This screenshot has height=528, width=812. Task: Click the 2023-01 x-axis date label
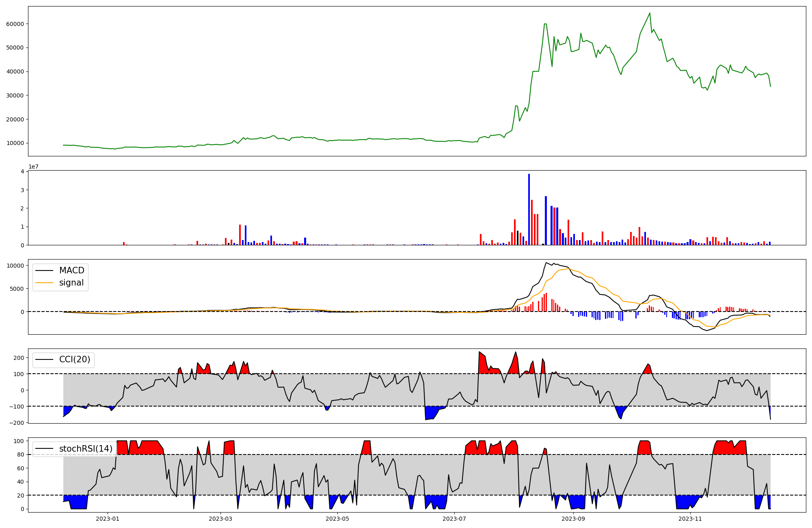(108, 519)
